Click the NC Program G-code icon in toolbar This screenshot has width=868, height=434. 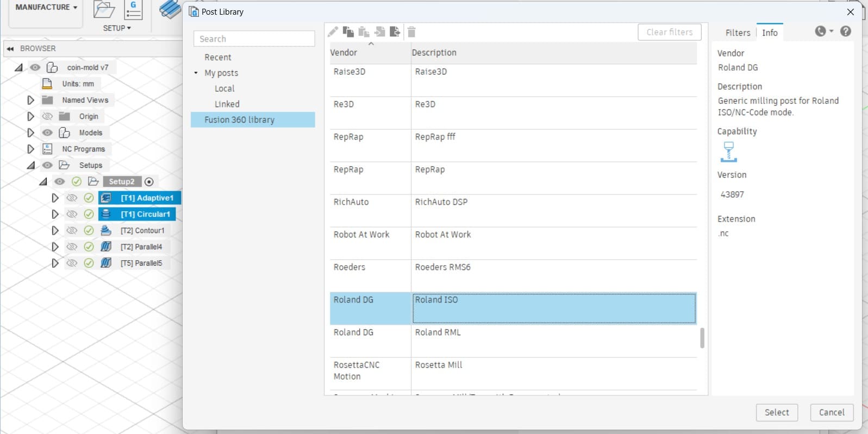tap(133, 10)
